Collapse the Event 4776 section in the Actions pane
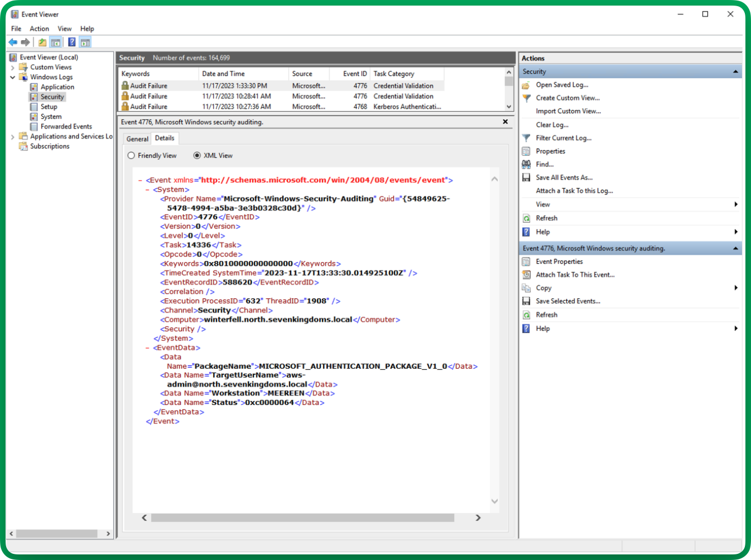Viewport: 751px width, 560px height. (x=735, y=249)
